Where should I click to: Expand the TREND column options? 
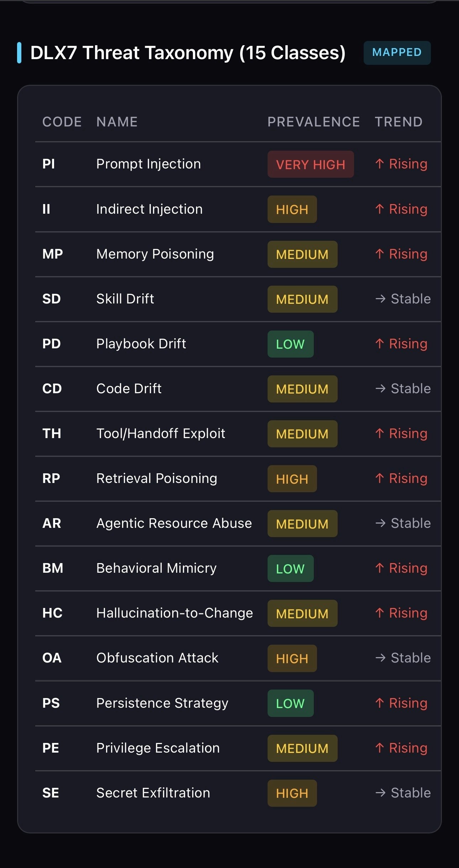pyautogui.click(x=399, y=122)
